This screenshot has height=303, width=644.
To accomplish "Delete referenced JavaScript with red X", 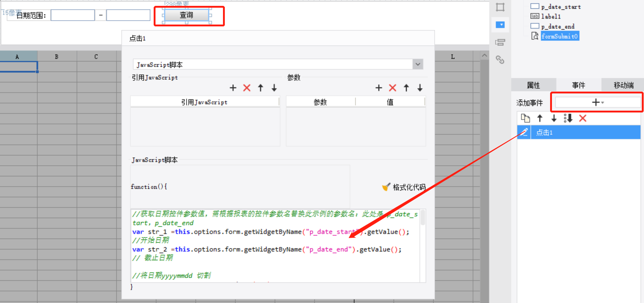I will (247, 88).
